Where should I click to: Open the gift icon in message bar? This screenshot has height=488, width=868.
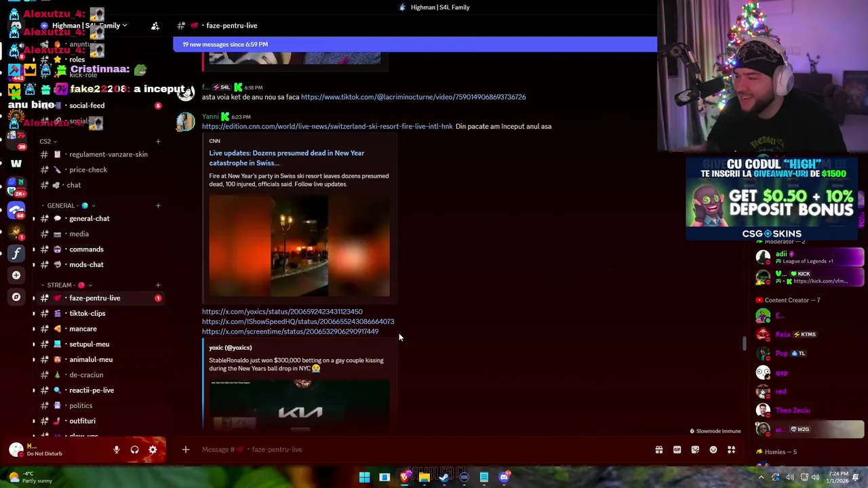[x=658, y=449]
